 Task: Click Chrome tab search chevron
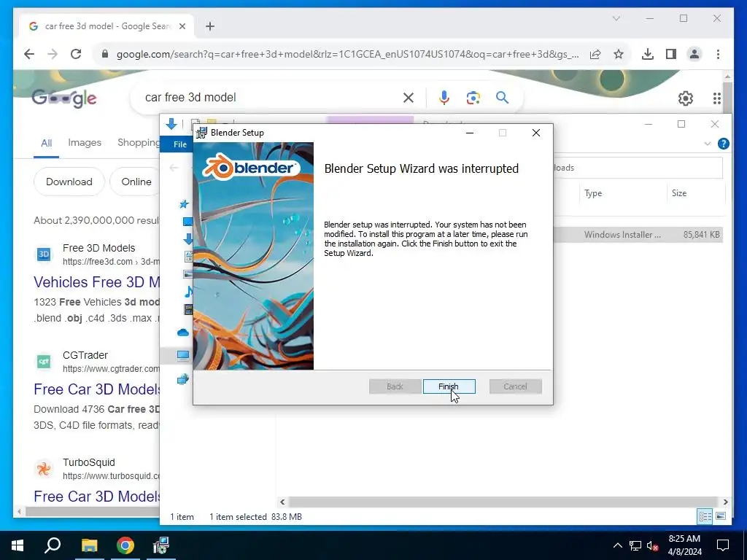coord(616,18)
